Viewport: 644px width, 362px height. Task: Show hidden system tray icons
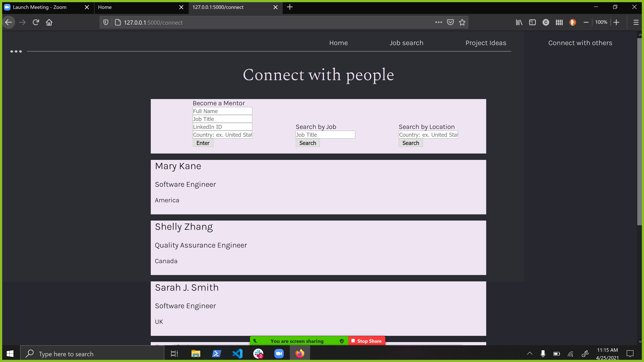[x=529, y=353]
